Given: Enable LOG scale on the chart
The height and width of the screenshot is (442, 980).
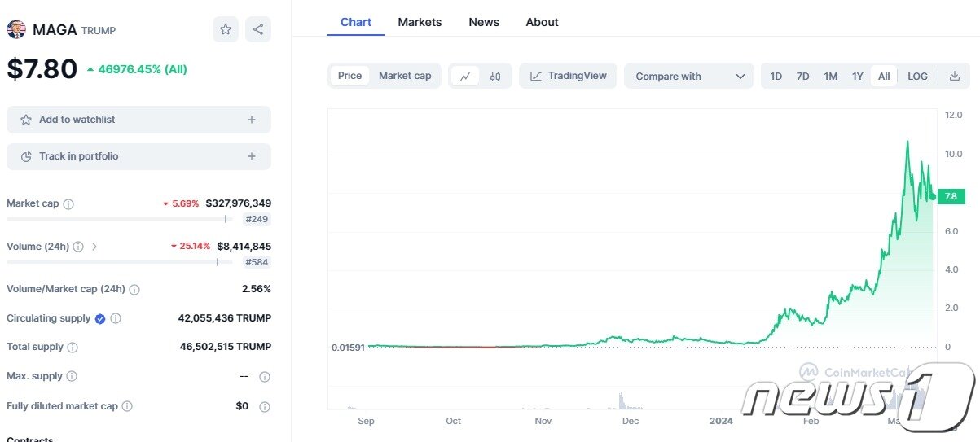Looking at the screenshot, I should click(917, 77).
